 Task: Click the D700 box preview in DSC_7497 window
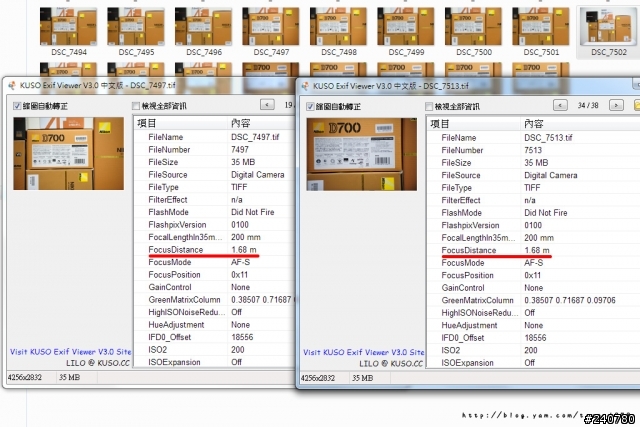coord(69,153)
